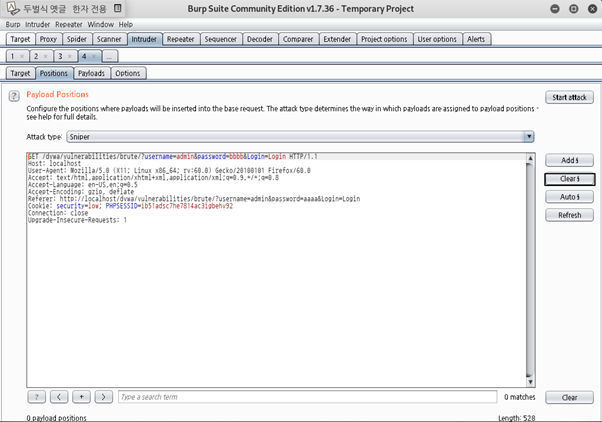The height and width of the screenshot is (422, 602).
Task: Open the Window menu
Action: (x=101, y=25)
